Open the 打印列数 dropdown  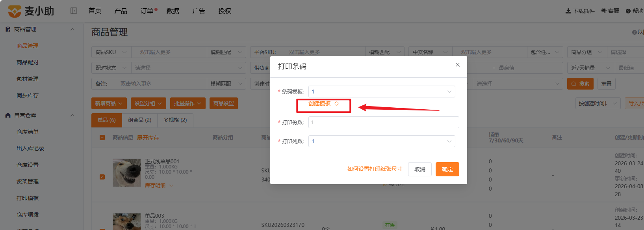(x=382, y=141)
